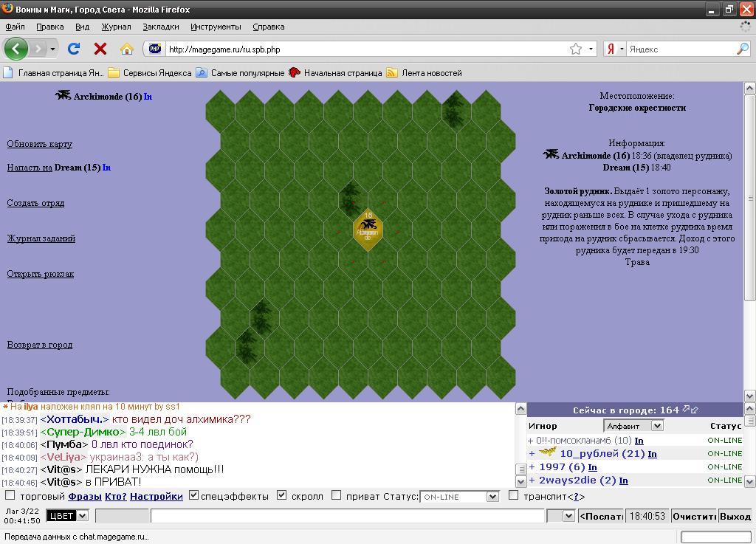Open the Начальная страница bookmark
This screenshot has height=544, width=756.
coord(335,73)
